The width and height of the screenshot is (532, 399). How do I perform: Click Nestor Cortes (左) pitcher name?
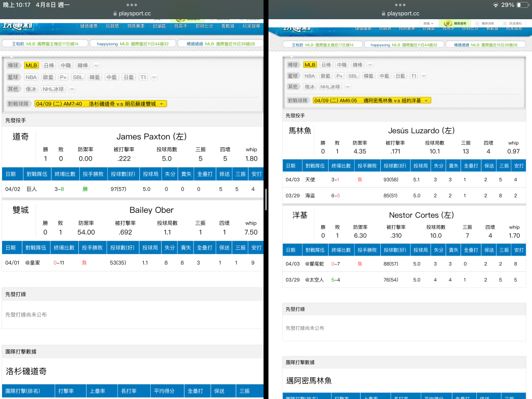(x=421, y=215)
